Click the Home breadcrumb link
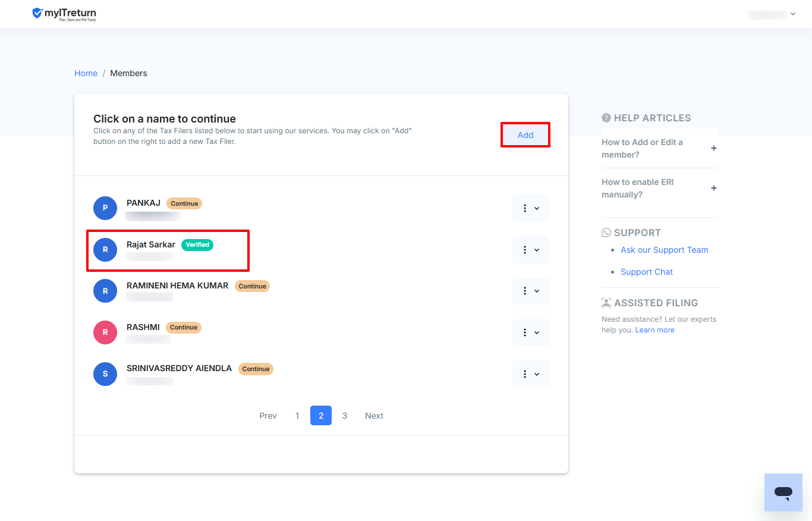This screenshot has width=812, height=521. pos(86,73)
